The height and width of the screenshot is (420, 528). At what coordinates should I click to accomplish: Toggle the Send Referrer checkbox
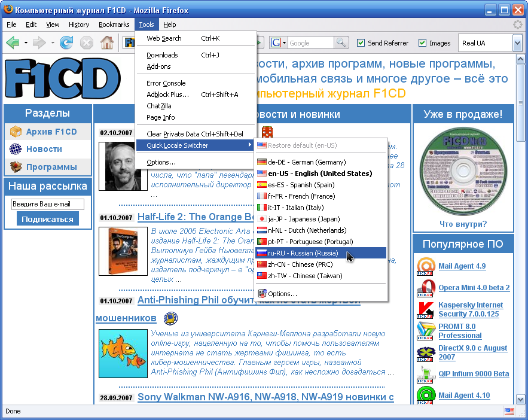tap(361, 42)
